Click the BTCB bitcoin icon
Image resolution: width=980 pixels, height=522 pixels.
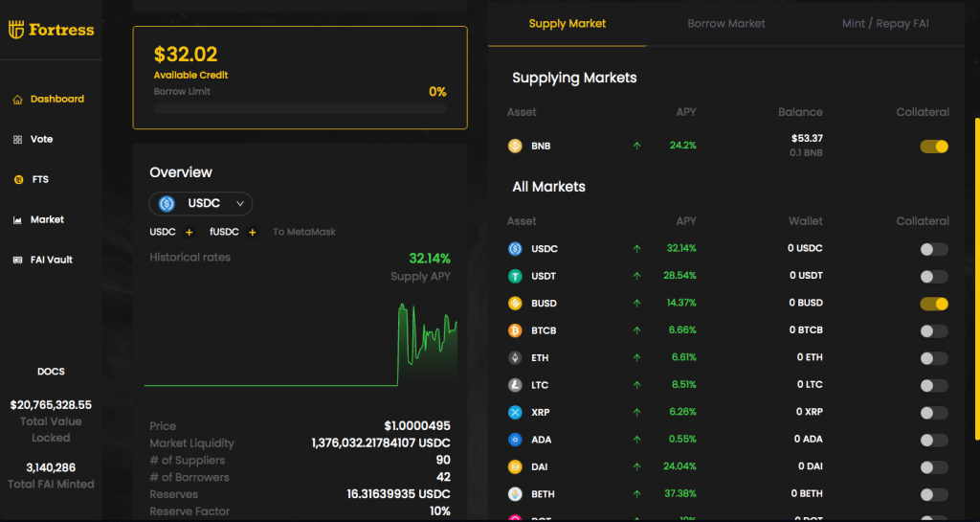[515, 330]
